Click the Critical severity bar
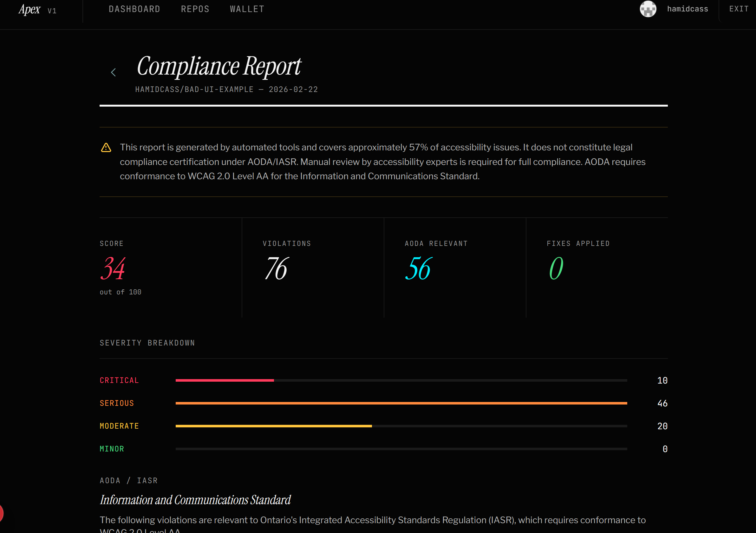The image size is (756, 533). (x=225, y=380)
